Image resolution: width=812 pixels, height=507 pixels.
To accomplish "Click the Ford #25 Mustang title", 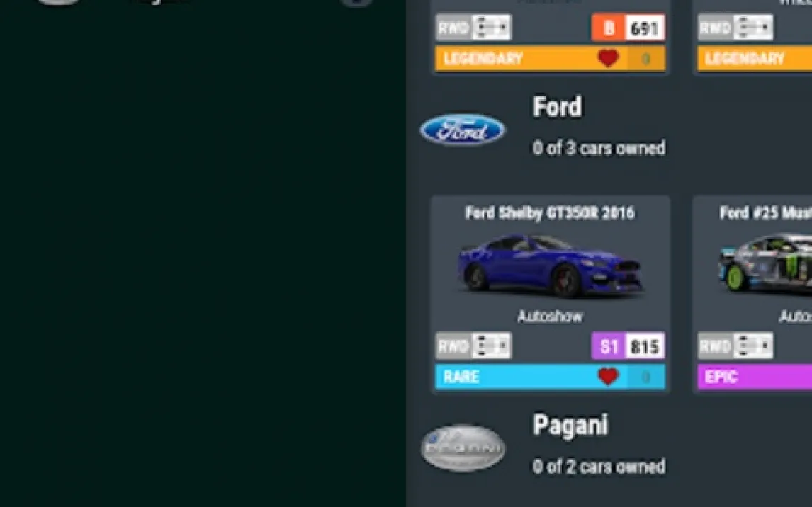I will (765, 212).
